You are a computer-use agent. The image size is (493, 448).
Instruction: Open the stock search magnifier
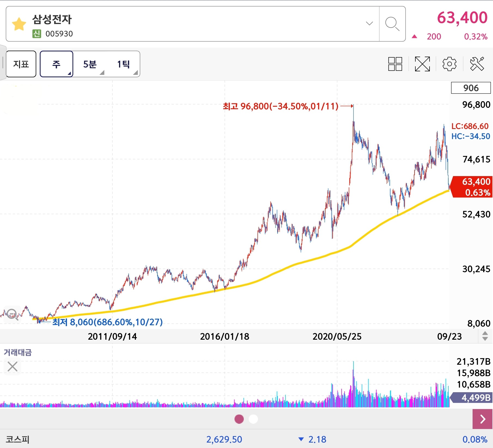(392, 24)
